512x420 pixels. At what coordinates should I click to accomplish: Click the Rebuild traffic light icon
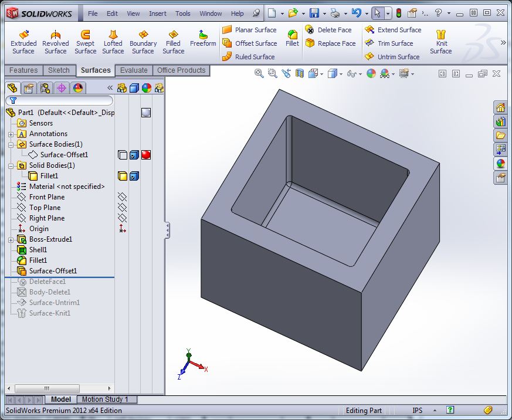[x=399, y=13]
